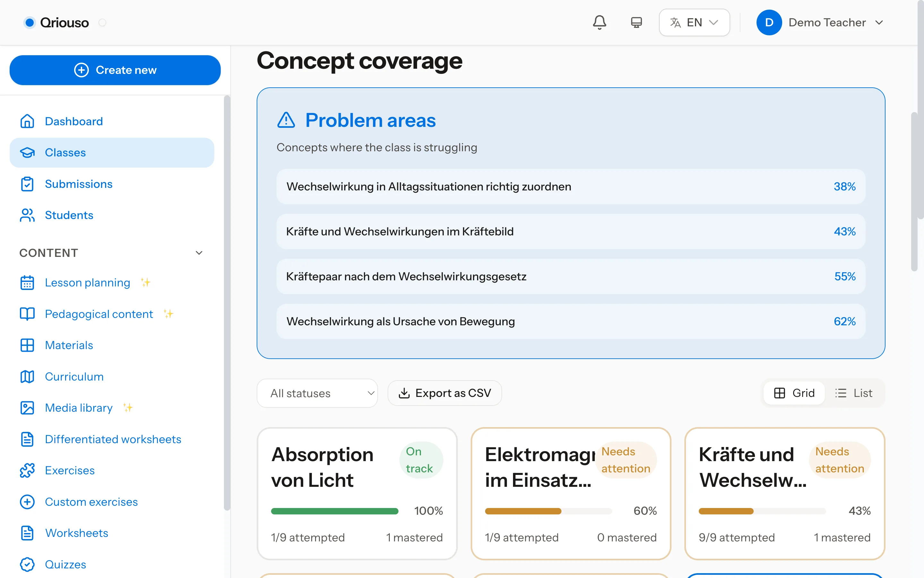Click the 38% value
This screenshot has height=578, width=924.
tap(844, 187)
